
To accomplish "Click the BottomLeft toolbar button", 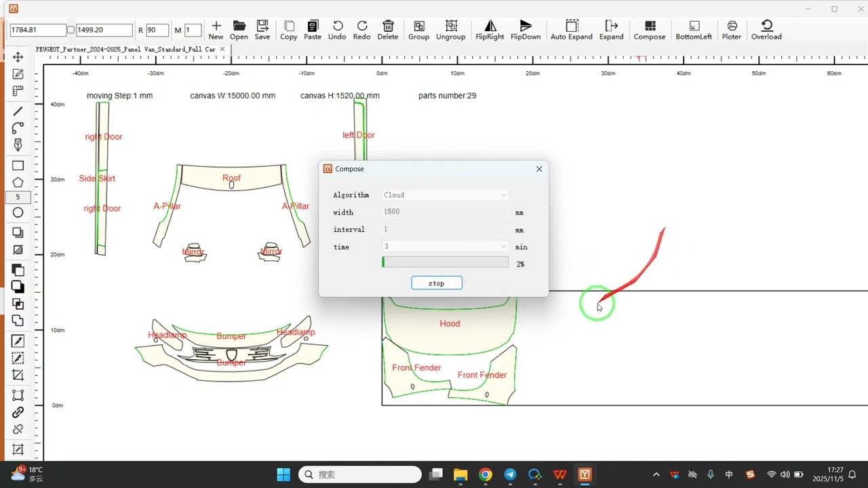I will [694, 30].
